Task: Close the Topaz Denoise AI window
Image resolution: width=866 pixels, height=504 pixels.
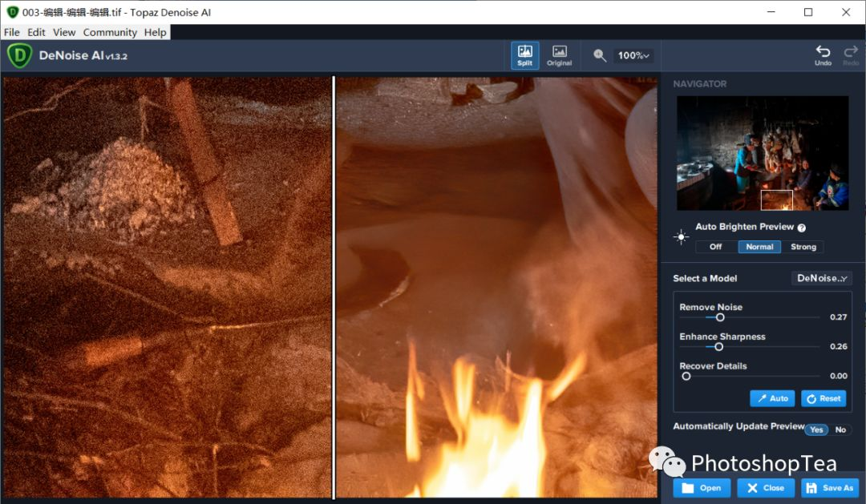Action: (x=846, y=11)
